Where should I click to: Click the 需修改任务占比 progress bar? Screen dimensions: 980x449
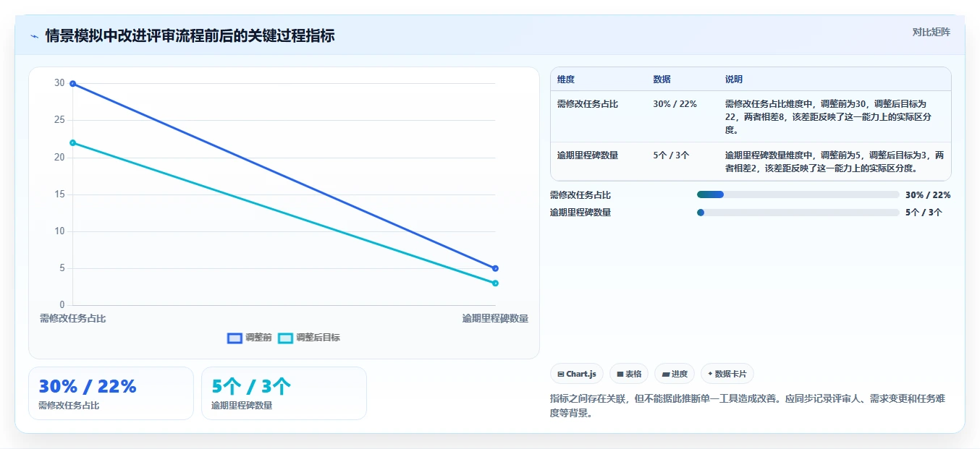798,194
